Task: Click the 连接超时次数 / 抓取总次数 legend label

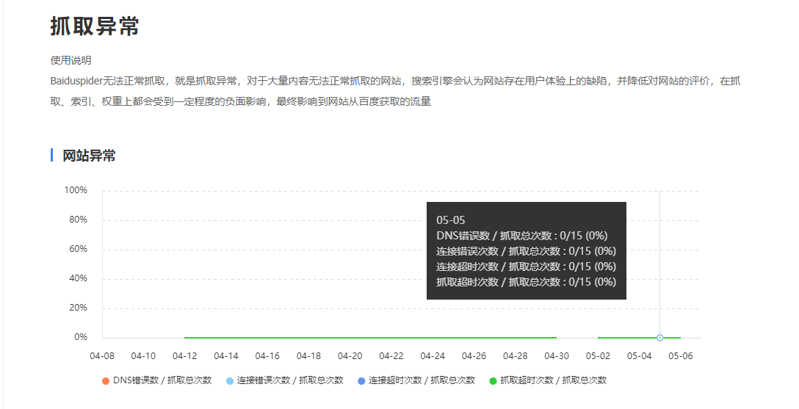Action: [421, 380]
